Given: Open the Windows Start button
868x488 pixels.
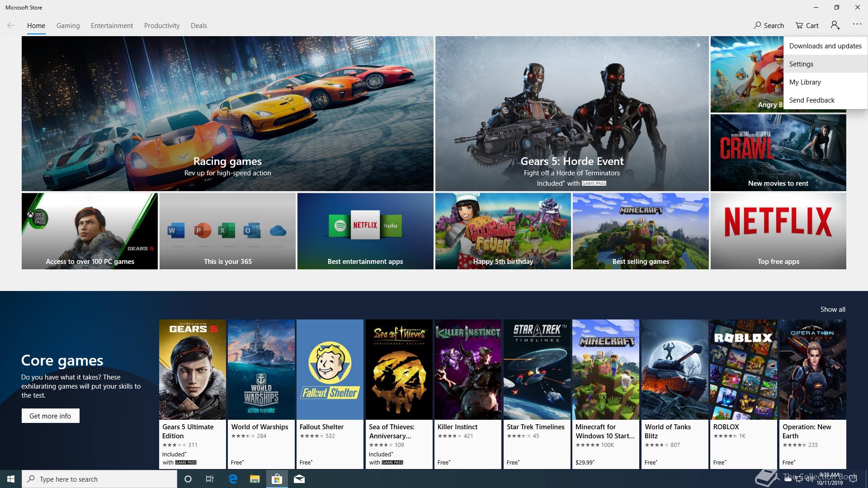Looking at the screenshot, I should (x=11, y=479).
